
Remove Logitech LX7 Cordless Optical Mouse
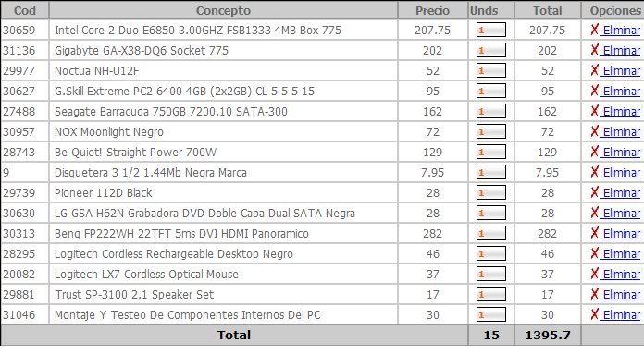620,275
